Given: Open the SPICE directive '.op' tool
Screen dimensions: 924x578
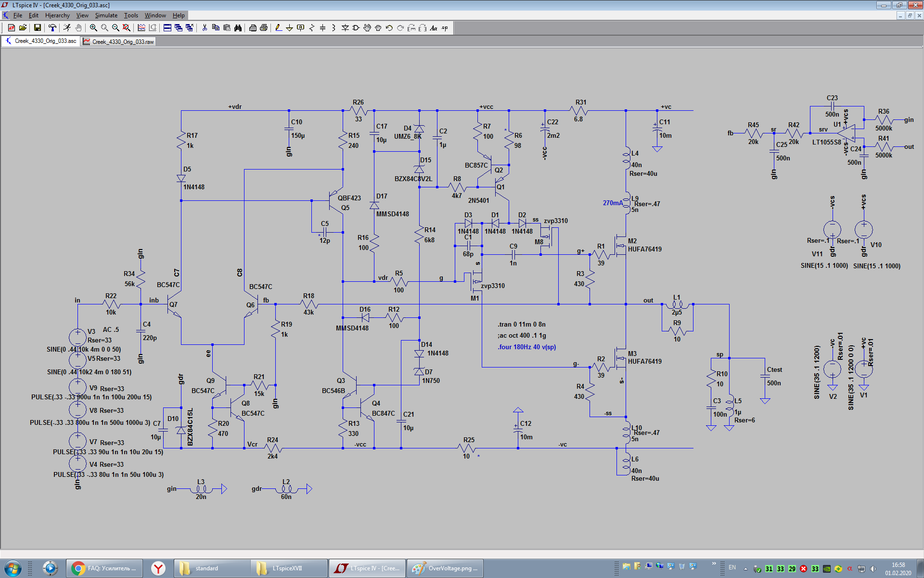Looking at the screenshot, I should (445, 28).
